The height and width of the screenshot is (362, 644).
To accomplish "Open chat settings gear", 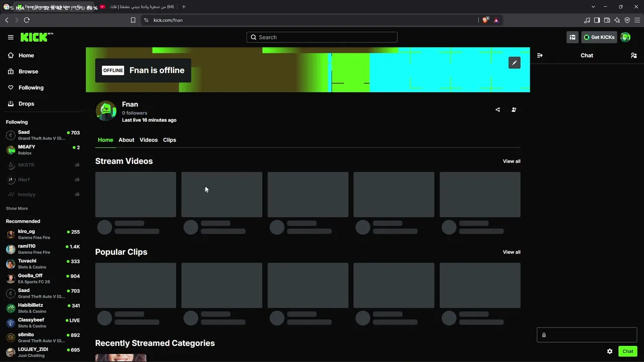I will pos(610,351).
